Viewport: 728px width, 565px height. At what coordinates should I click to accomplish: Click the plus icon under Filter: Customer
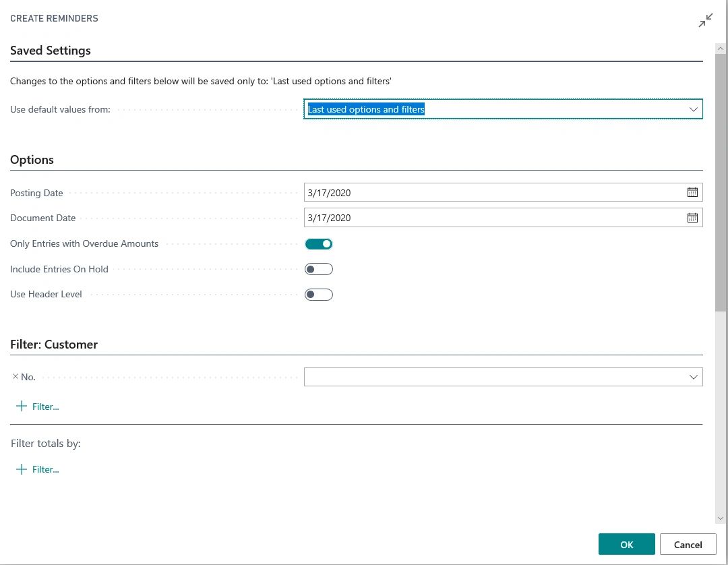coord(22,407)
